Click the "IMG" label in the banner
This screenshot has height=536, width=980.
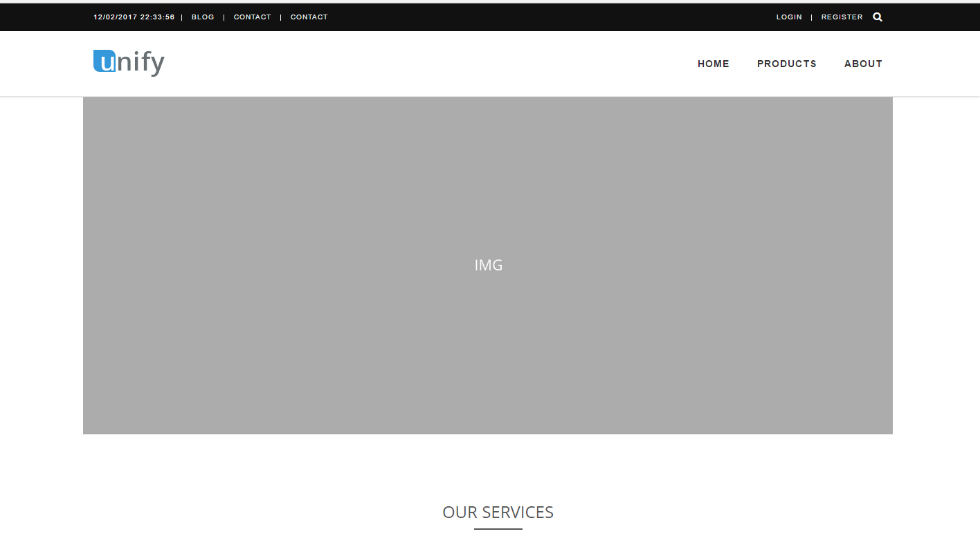click(x=489, y=266)
